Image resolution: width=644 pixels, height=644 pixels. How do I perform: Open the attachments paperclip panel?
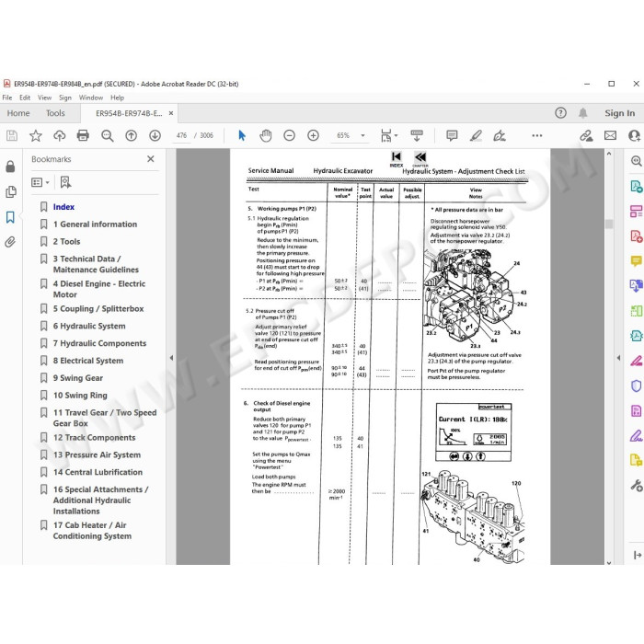10,242
